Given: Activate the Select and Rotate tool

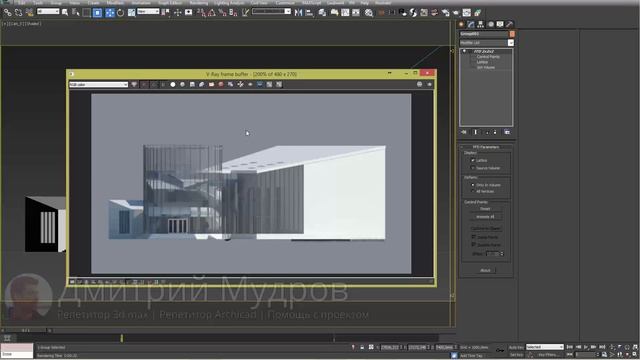Looking at the screenshot, I should click(120, 13).
